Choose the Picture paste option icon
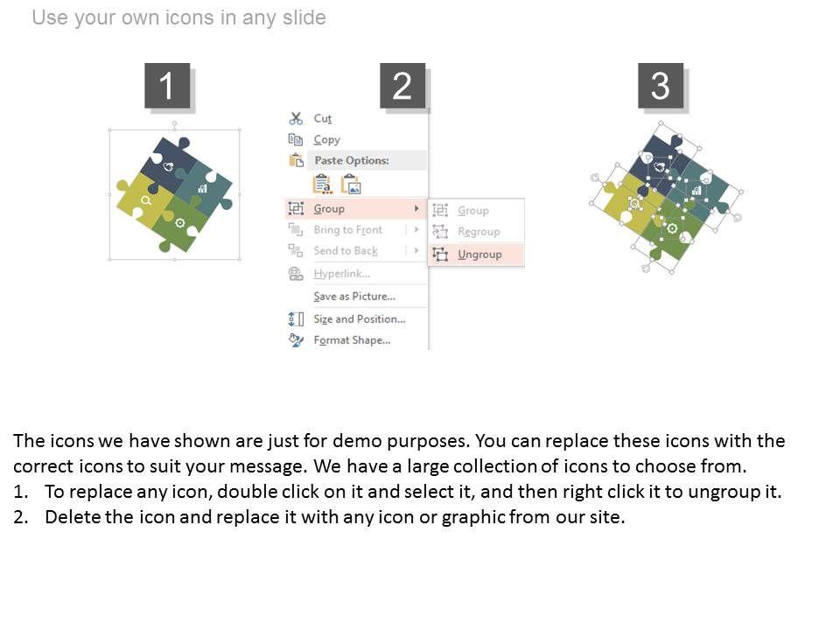 351,184
